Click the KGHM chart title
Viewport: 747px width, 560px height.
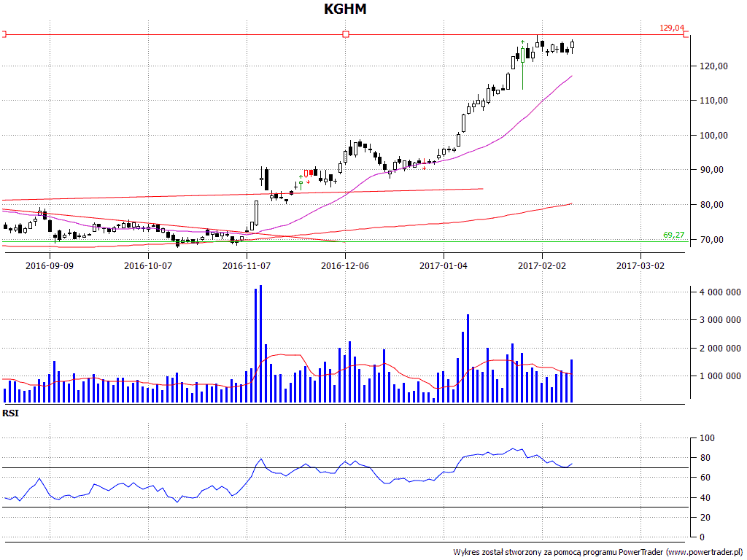coord(345,9)
